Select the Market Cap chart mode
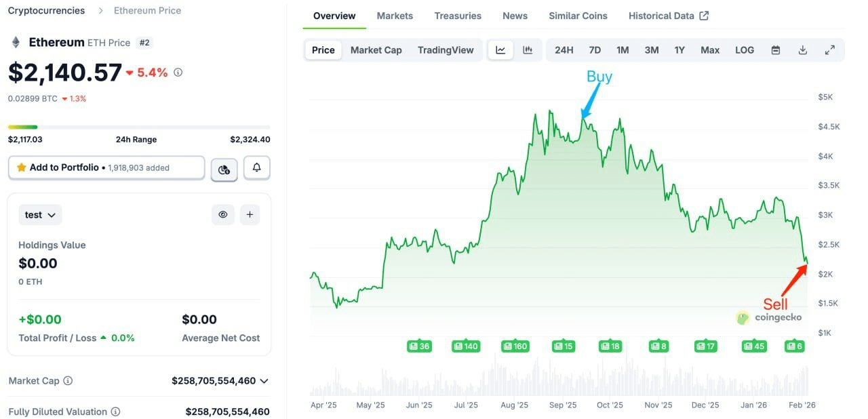Screen dimensions: 868x419 point(376,50)
